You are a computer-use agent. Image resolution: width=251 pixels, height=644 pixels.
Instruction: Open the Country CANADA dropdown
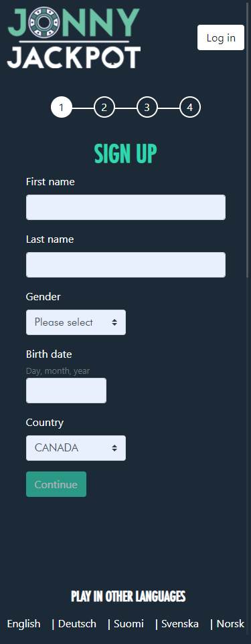pos(76,448)
